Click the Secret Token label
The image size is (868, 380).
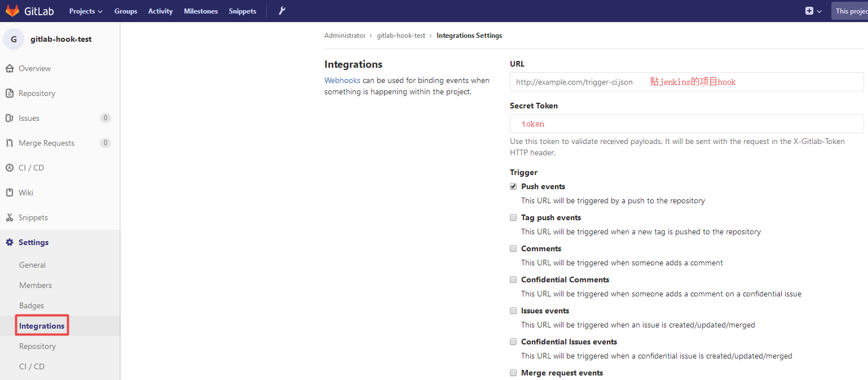534,106
